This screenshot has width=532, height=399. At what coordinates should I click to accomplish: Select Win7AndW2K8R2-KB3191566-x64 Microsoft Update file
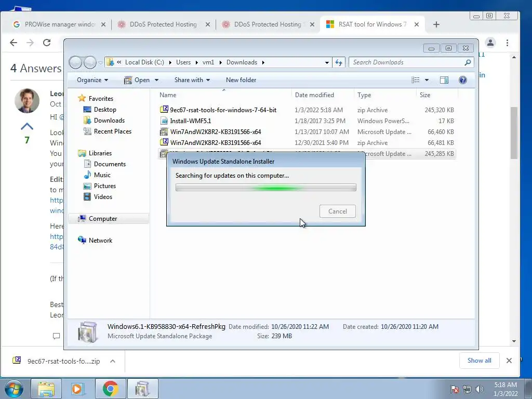pos(307,131)
